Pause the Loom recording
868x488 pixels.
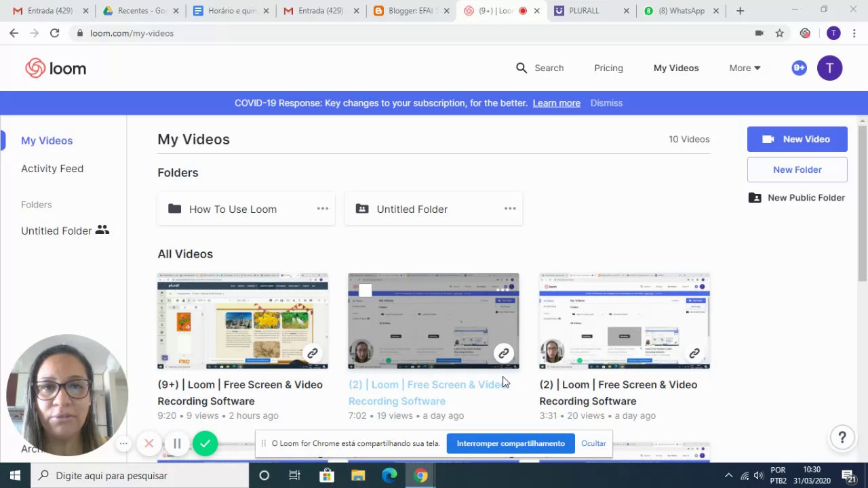(x=177, y=444)
